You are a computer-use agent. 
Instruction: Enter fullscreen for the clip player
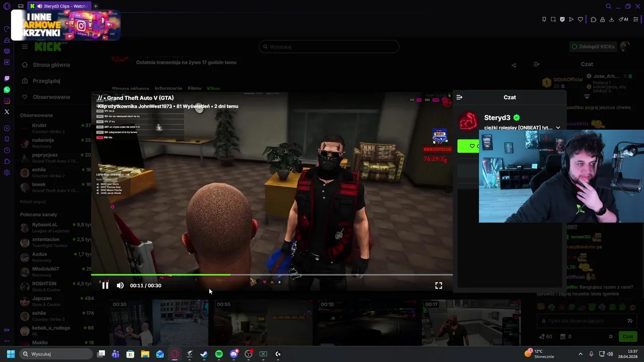click(439, 285)
